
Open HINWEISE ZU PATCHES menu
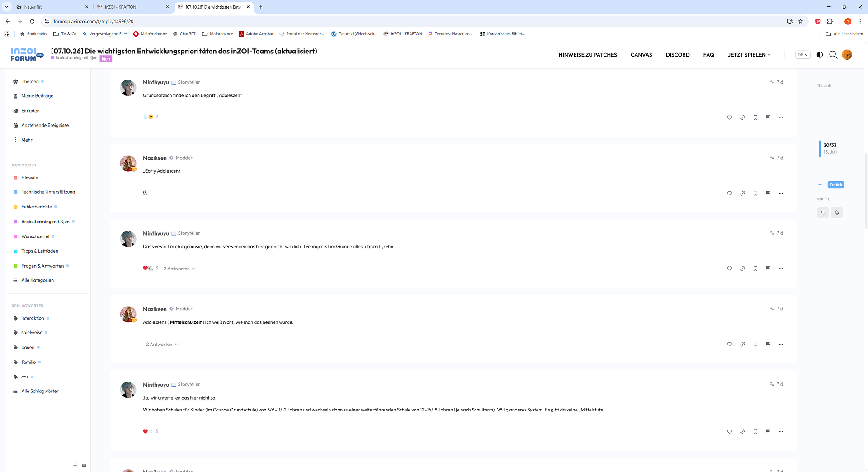pos(588,55)
